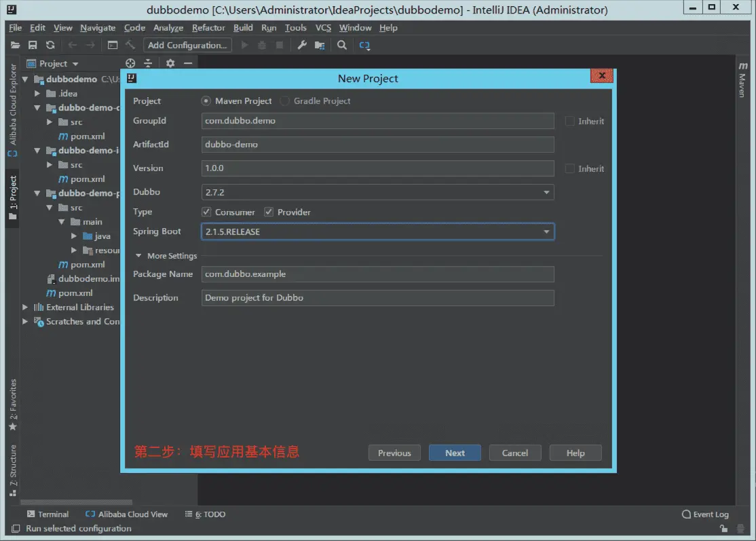The image size is (756, 541).
Task: Open the Project panel gear settings
Action: pos(170,63)
